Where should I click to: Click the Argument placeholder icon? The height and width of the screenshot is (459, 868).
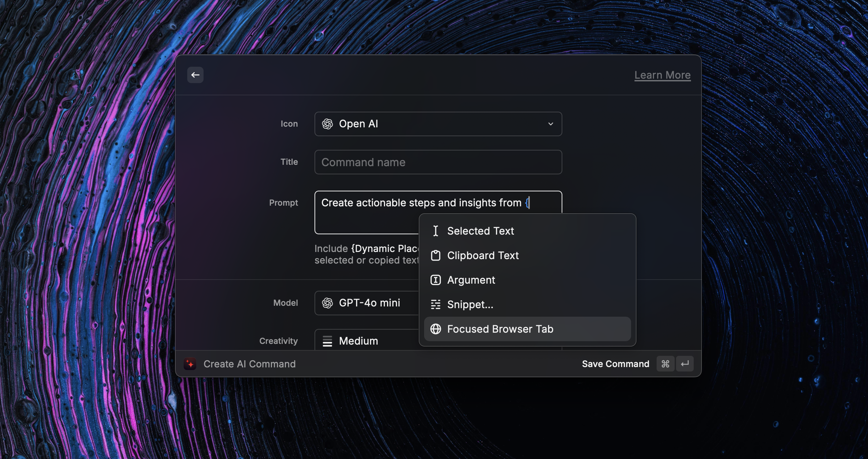tap(436, 280)
